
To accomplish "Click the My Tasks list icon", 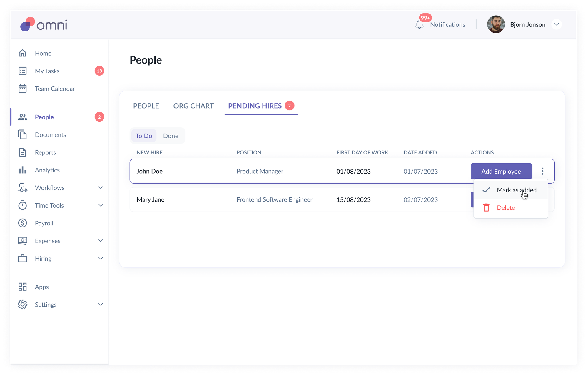I will [x=23, y=71].
